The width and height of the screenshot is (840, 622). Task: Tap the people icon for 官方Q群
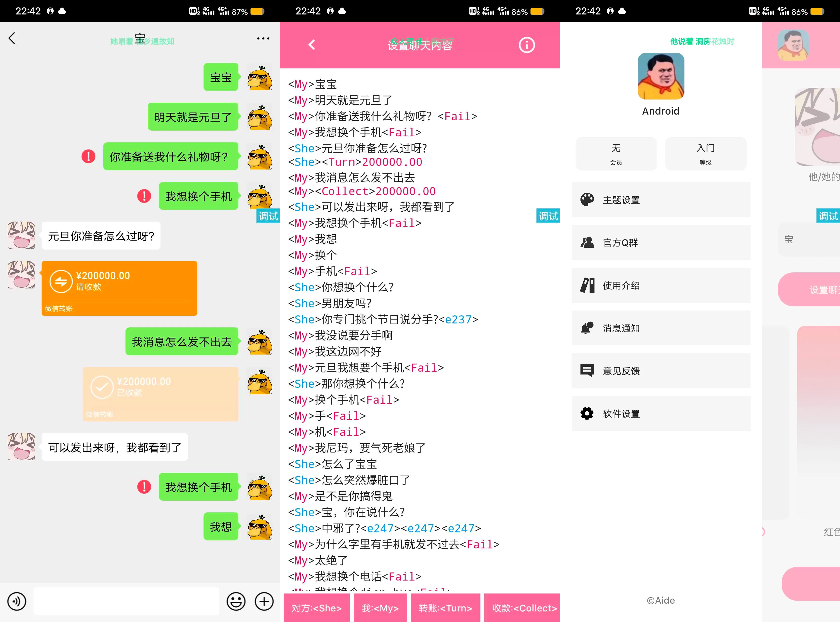[587, 243]
